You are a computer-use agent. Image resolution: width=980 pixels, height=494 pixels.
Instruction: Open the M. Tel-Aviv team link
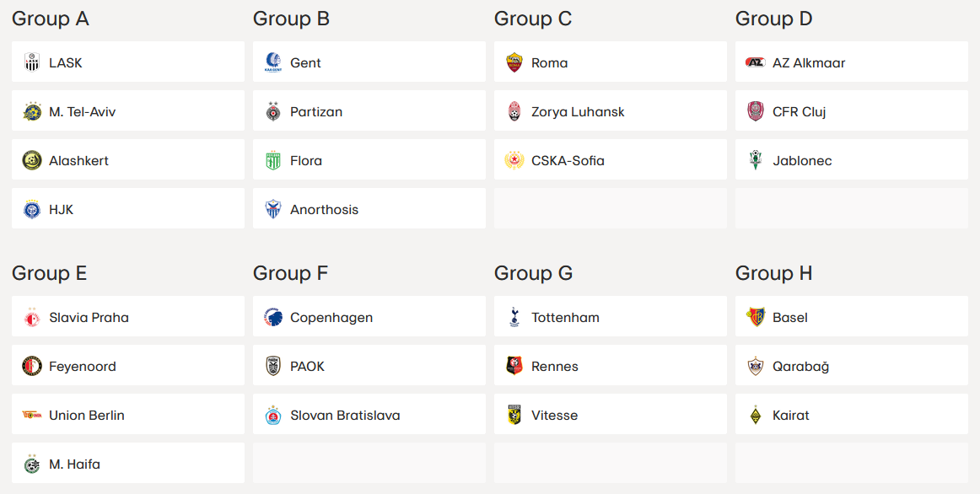[x=82, y=111]
